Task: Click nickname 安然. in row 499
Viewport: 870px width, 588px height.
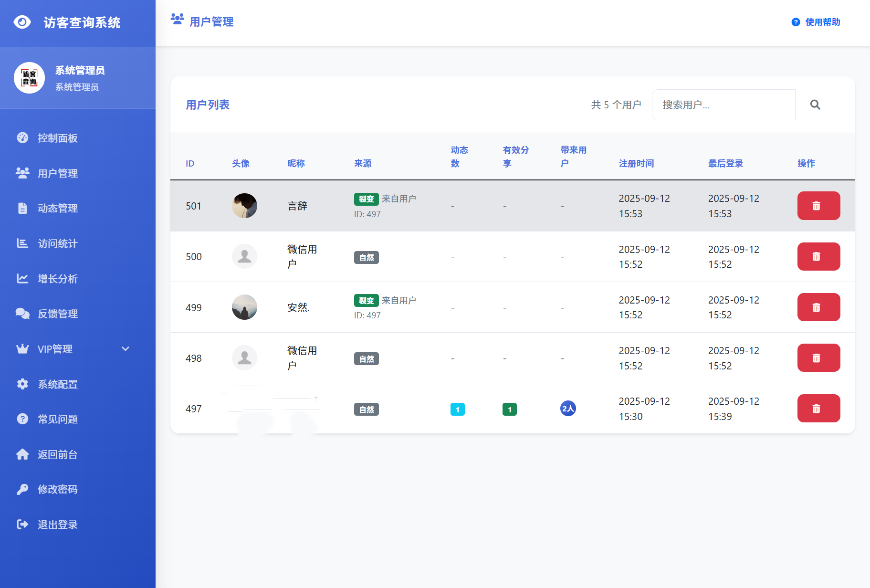Action: tap(298, 307)
